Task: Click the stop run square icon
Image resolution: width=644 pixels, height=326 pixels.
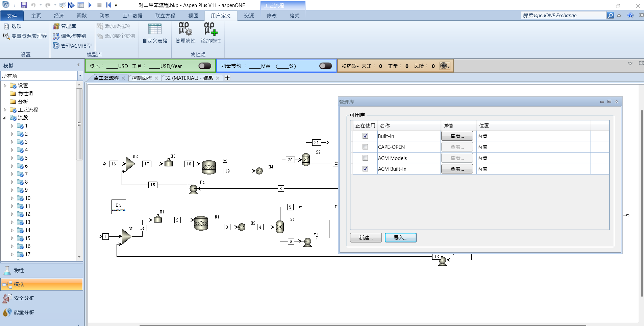Action: pyautogui.click(x=99, y=5)
